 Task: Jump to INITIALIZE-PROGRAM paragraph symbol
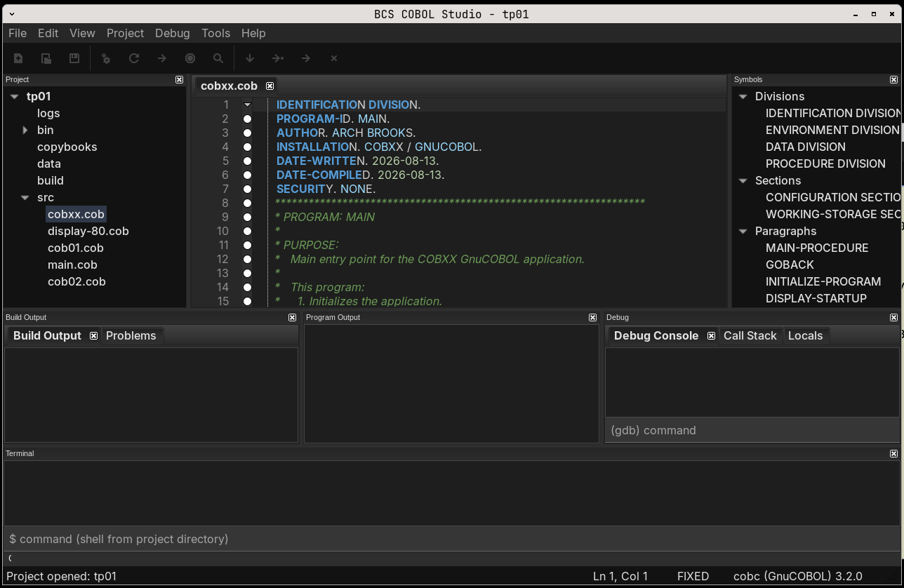coord(823,282)
